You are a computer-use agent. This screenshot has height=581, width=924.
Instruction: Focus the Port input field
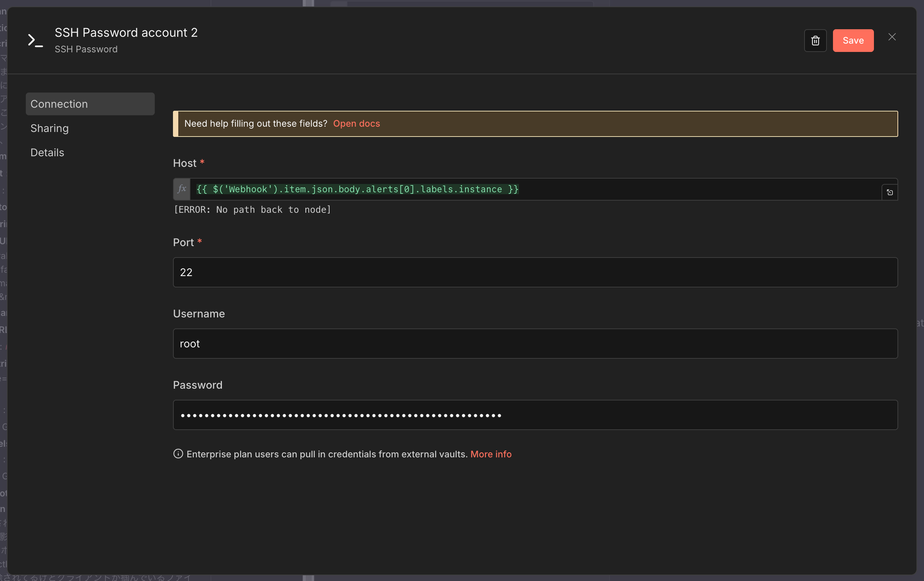(x=535, y=272)
